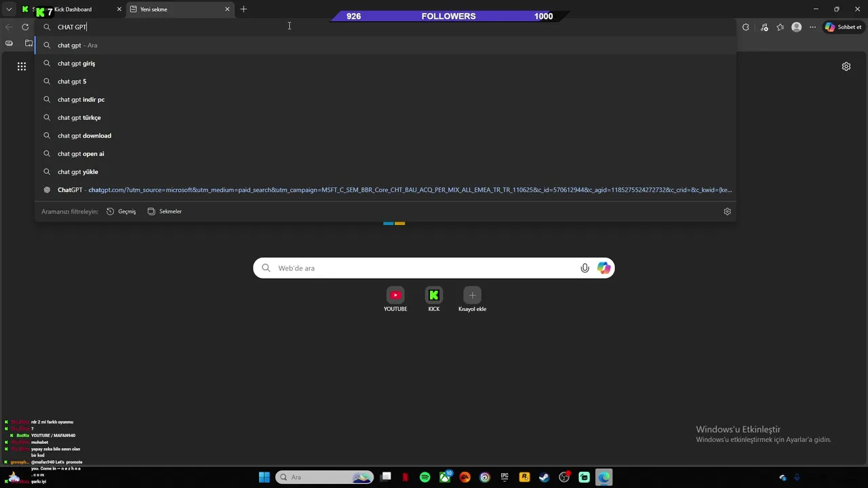The width and height of the screenshot is (868, 488).
Task: Expand the tab actions chevron menu
Action: (x=9, y=9)
